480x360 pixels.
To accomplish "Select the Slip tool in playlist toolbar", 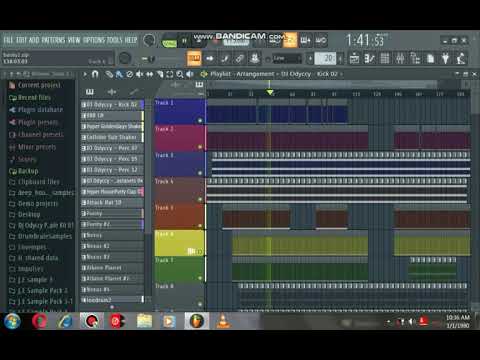I will 150,74.
